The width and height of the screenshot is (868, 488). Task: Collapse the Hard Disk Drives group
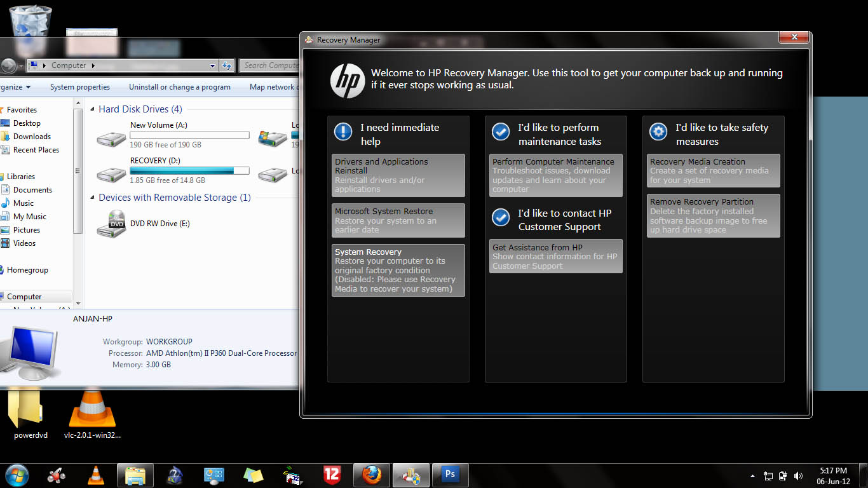(x=93, y=109)
